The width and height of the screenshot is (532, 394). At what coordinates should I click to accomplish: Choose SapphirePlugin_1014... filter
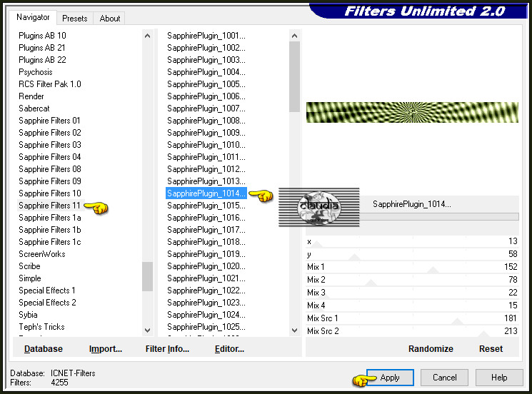pos(206,193)
